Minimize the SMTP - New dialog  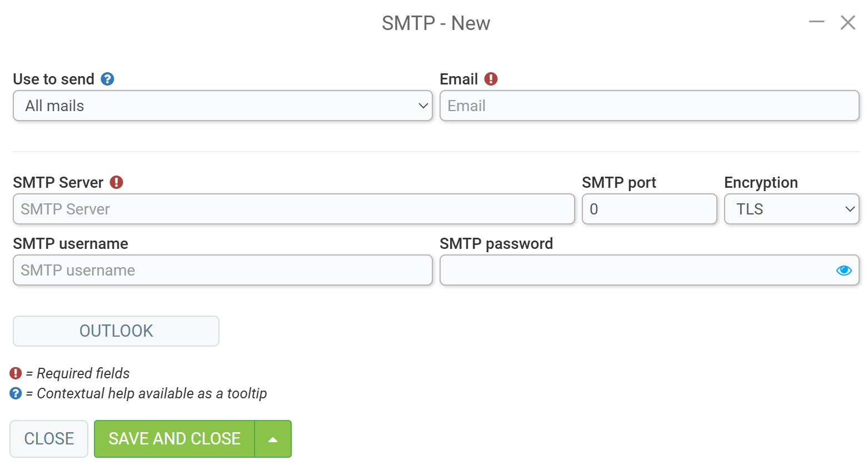point(816,22)
